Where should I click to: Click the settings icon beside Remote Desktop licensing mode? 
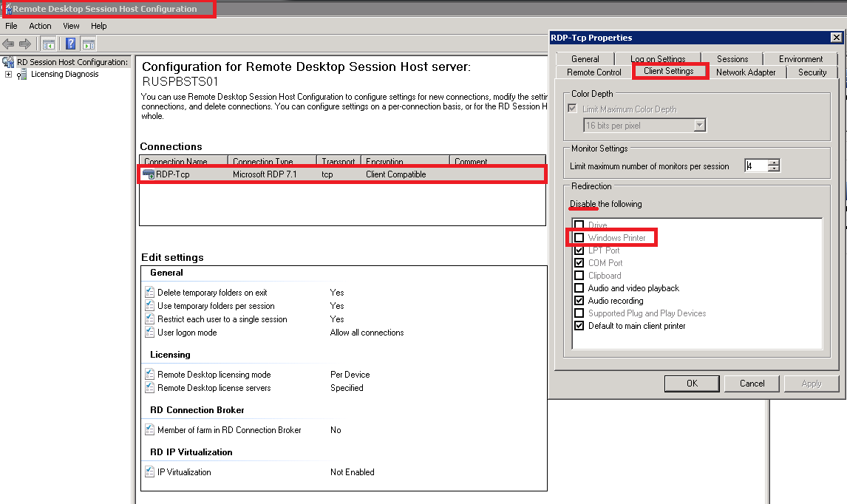point(150,375)
